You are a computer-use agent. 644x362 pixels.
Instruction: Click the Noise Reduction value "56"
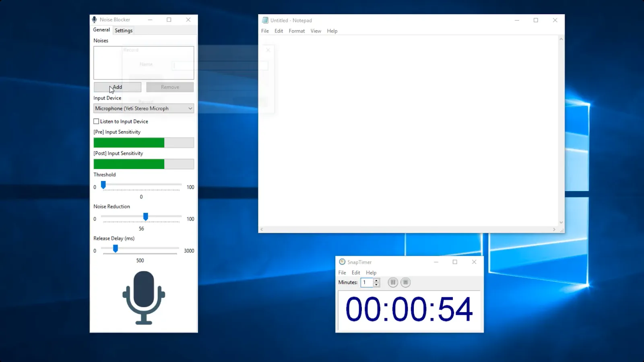point(141,228)
